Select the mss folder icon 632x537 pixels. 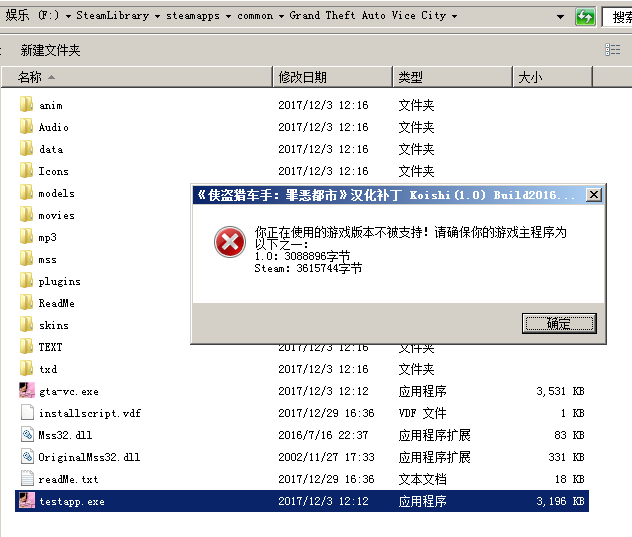tap(26, 258)
